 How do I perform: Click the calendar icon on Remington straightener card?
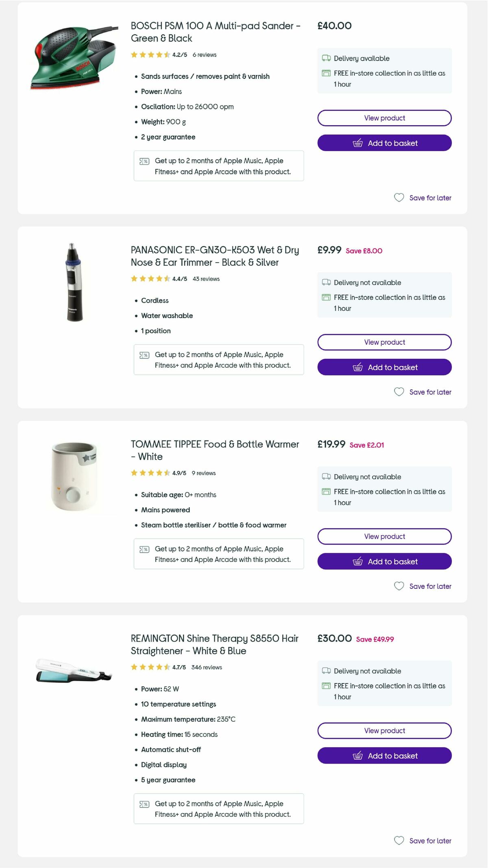point(325,686)
